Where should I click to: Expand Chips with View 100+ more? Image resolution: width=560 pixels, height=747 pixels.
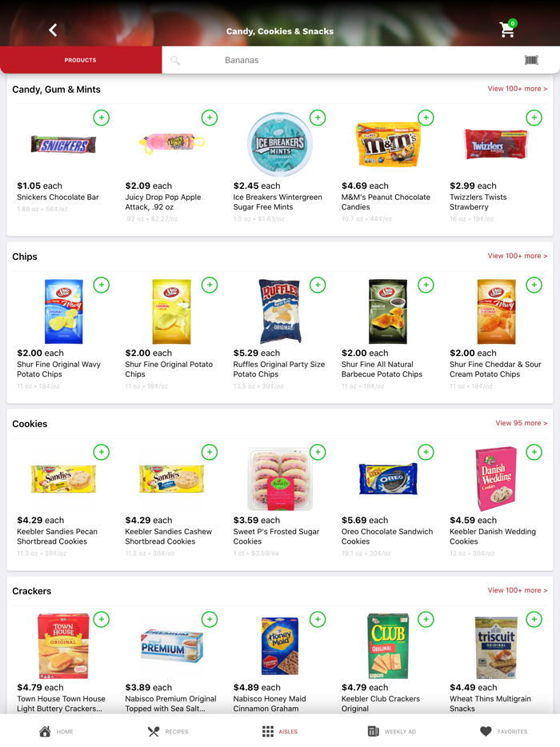(517, 256)
